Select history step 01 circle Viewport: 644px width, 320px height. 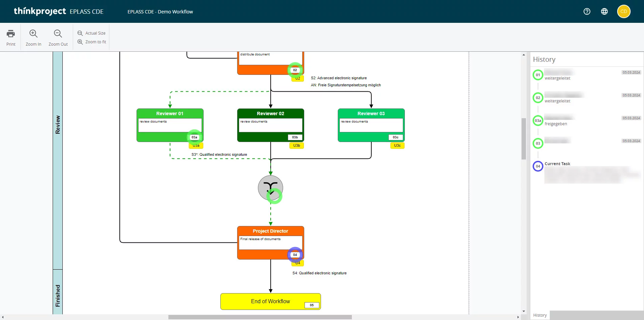(538, 75)
